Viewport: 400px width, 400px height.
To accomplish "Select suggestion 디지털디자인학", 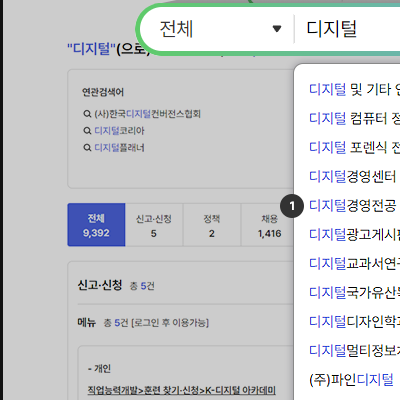I will (354, 321).
